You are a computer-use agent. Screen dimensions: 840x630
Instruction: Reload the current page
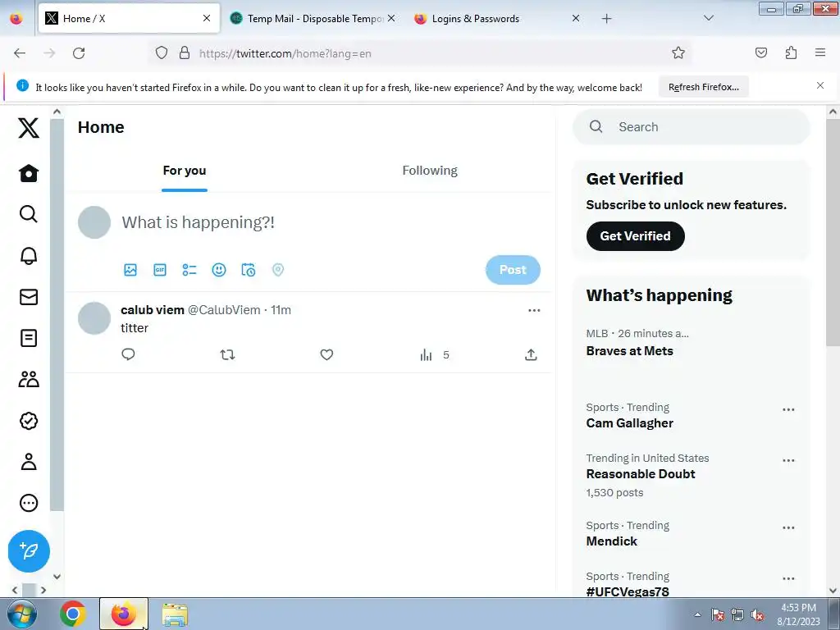click(79, 53)
